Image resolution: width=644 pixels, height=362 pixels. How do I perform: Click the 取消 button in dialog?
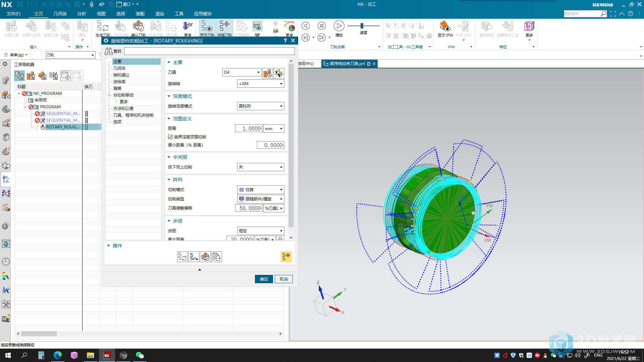tap(284, 279)
